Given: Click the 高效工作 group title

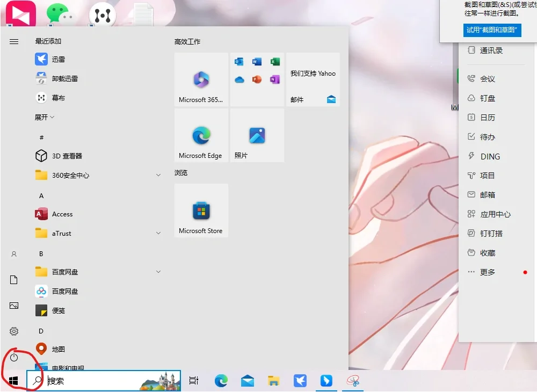Looking at the screenshot, I should point(187,42).
